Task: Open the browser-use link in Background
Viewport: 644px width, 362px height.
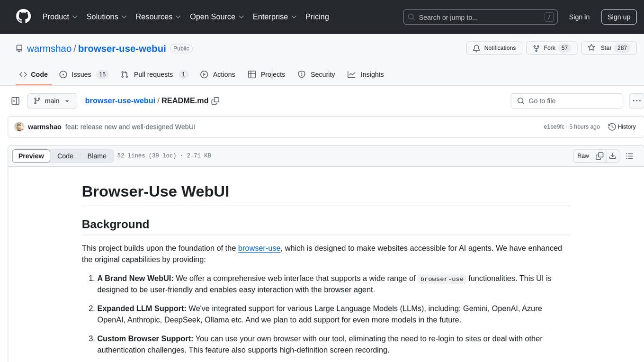Action: (259, 248)
